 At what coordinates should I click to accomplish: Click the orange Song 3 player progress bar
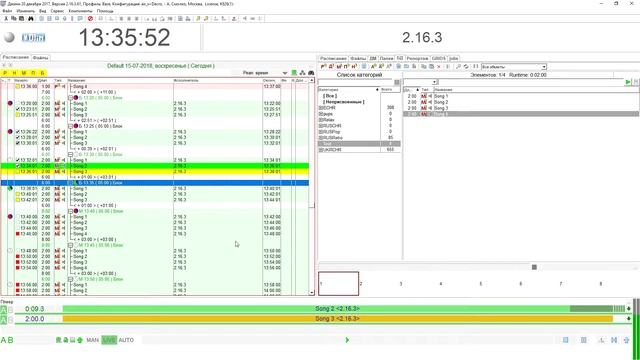pyautogui.click(x=338, y=319)
